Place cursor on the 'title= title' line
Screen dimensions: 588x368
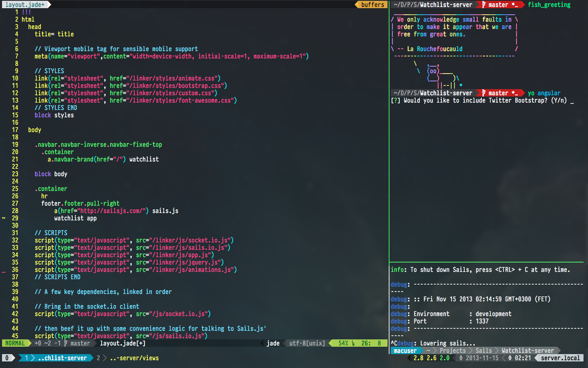click(54, 34)
